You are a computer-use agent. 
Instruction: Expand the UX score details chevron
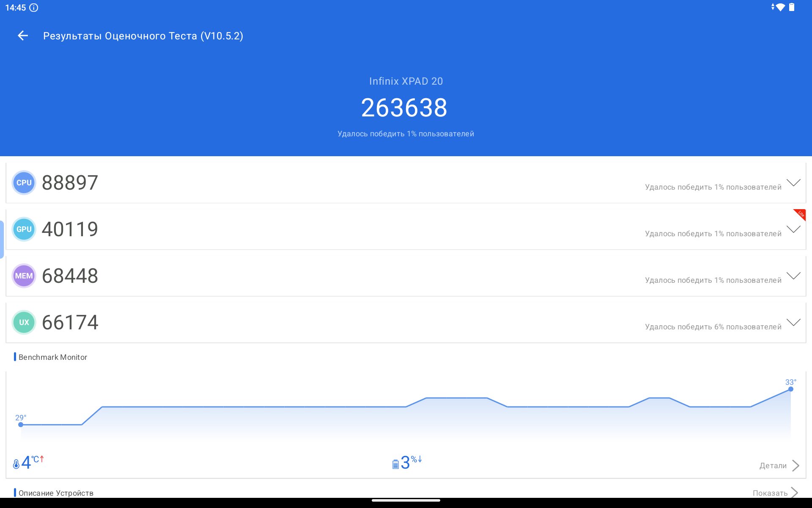(793, 323)
